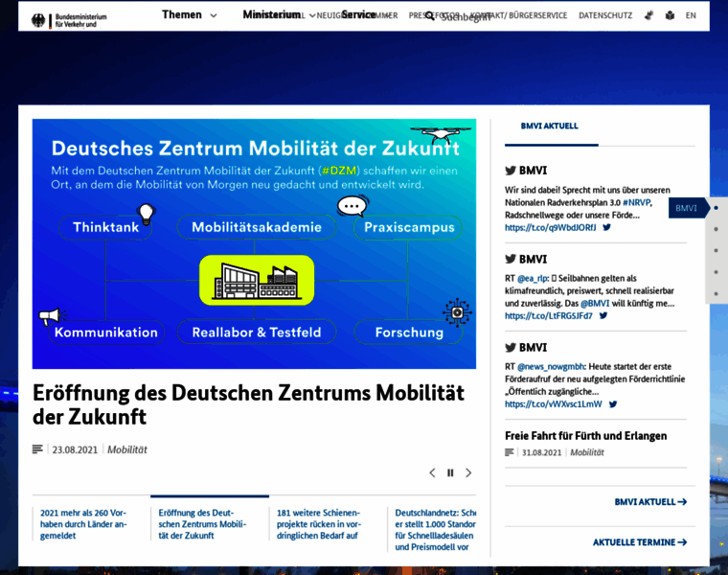Click the BMVI section label in side navigation

[x=687, y=208]
